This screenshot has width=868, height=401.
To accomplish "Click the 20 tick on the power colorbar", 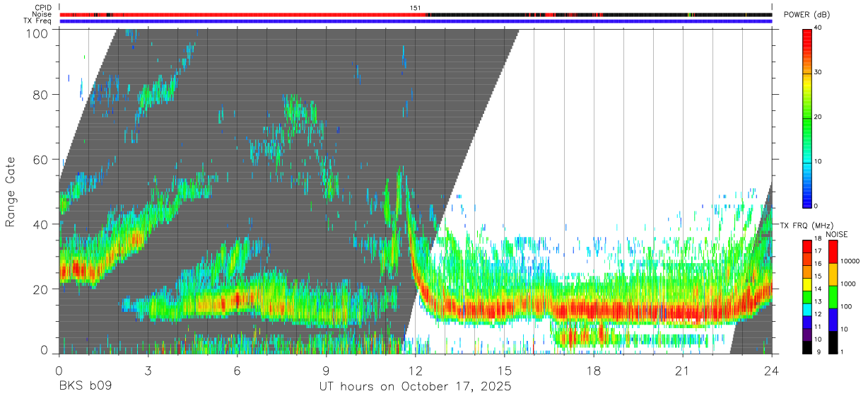I will click(818, 117).
